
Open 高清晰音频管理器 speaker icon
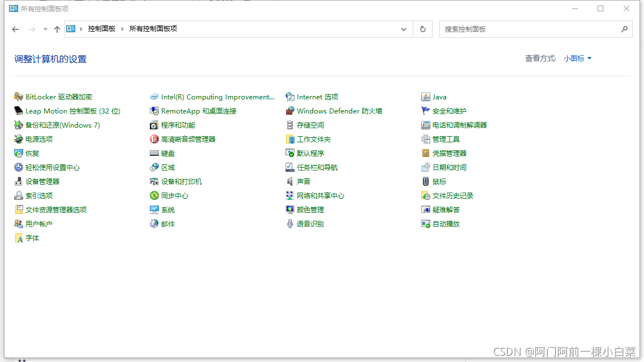[x=154, y=139]
